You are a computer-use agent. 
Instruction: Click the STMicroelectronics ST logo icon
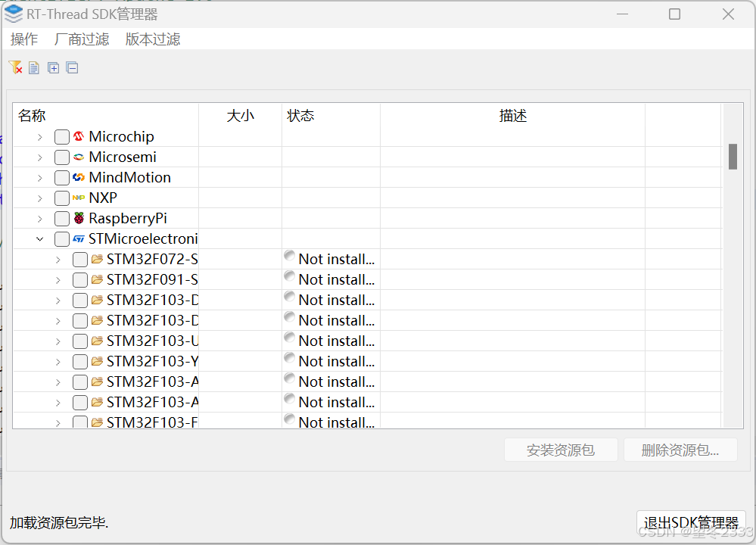click(79, 238)
